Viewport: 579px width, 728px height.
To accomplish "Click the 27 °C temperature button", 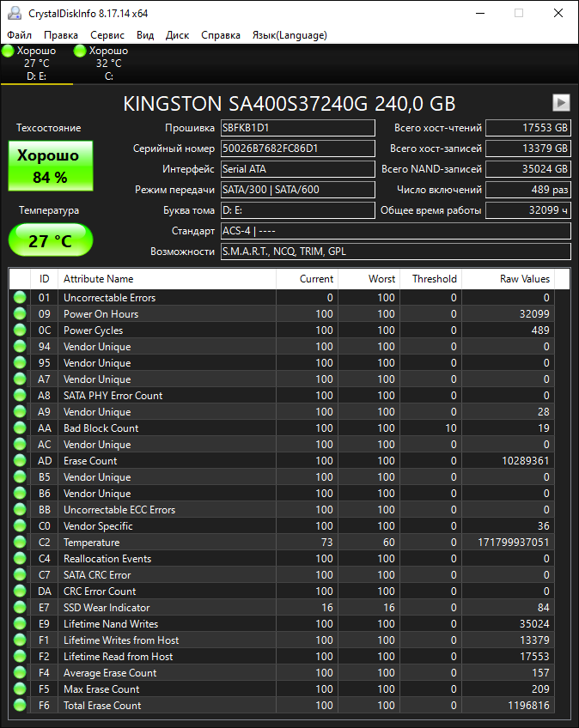I will (x=51, y=240).
